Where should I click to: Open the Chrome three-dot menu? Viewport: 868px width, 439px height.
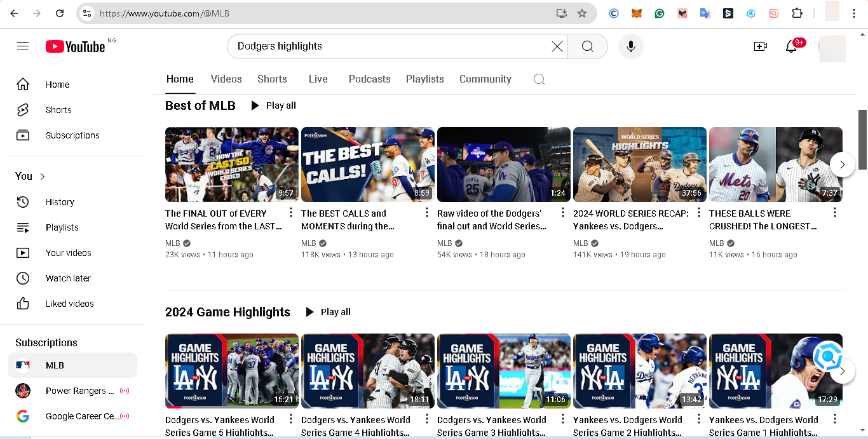click(x=854, y=13)
